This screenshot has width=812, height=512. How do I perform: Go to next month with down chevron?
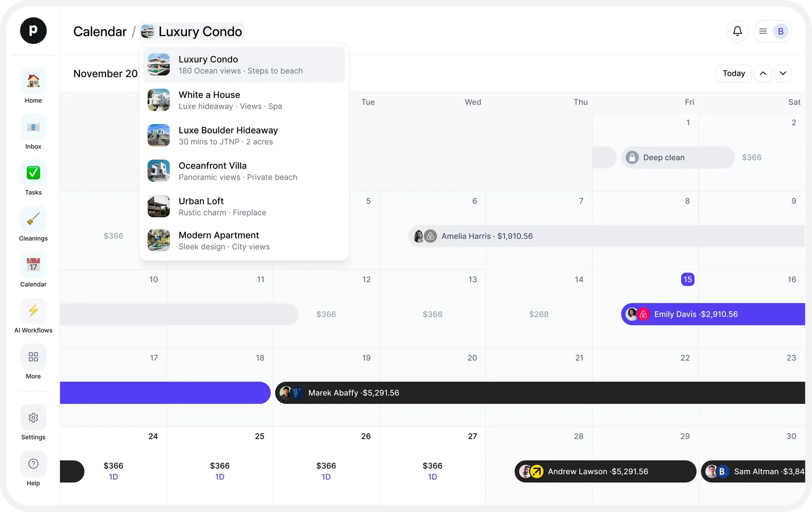coord(783,73)
